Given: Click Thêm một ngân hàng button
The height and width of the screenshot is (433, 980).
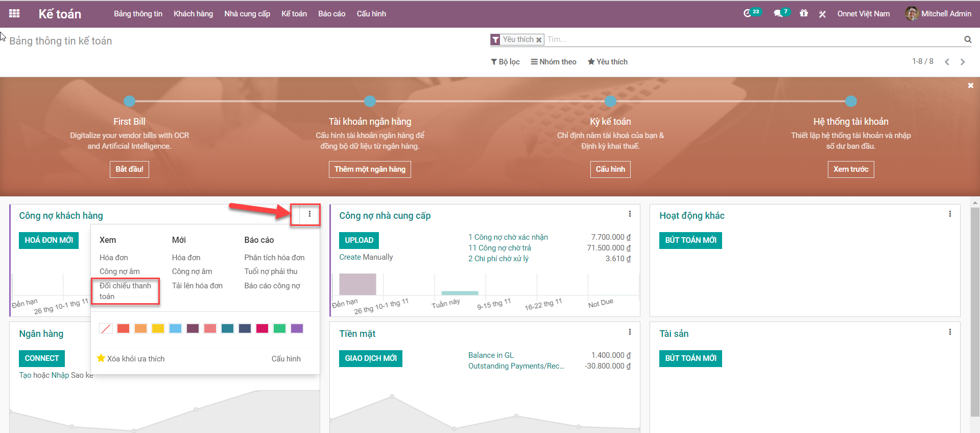Looking at the screenshot, I should pyautogui.click(x=370, y=169).
